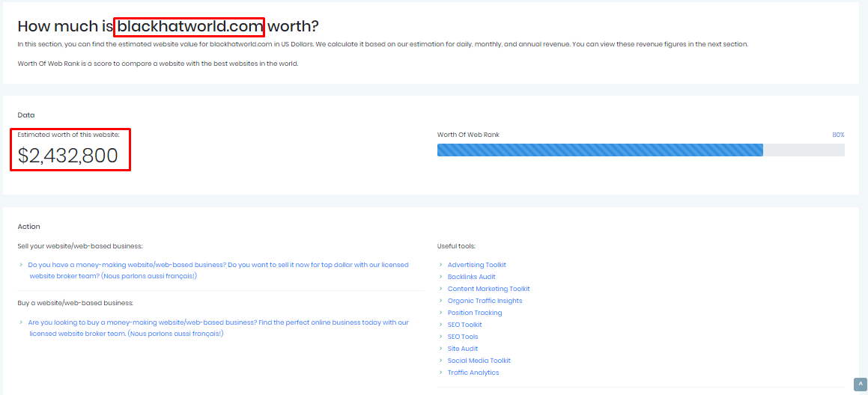Click the $2,432,800 estimated worth value
This screenshot has width=868, height=395.
pyautogui.click(x=68, y=156)
